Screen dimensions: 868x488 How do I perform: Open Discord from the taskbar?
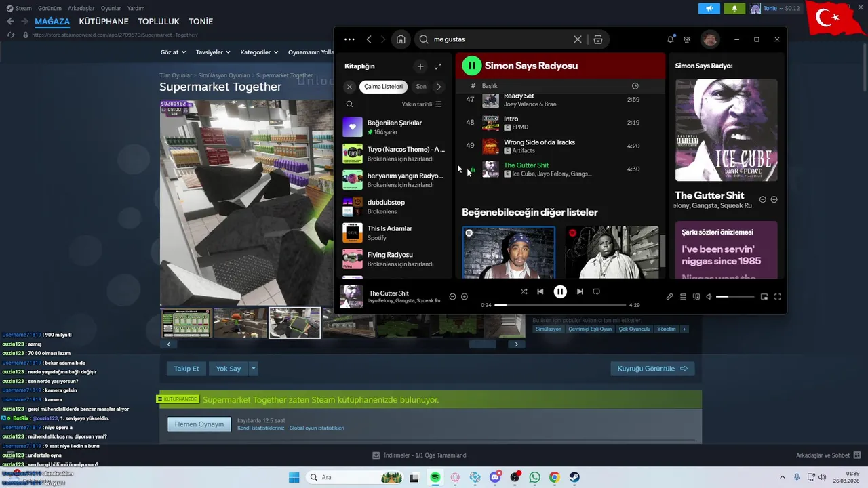495,477
